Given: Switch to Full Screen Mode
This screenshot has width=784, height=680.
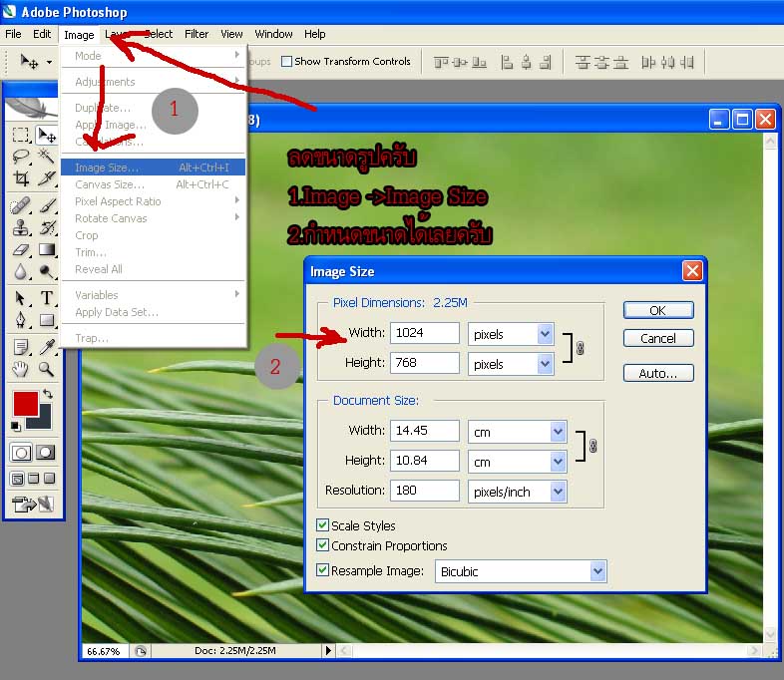Looking at the screenshot, I should coord(49,479).
